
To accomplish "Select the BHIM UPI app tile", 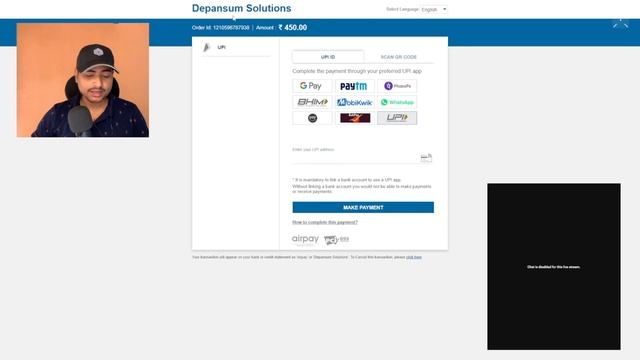I will click(312, 102).
